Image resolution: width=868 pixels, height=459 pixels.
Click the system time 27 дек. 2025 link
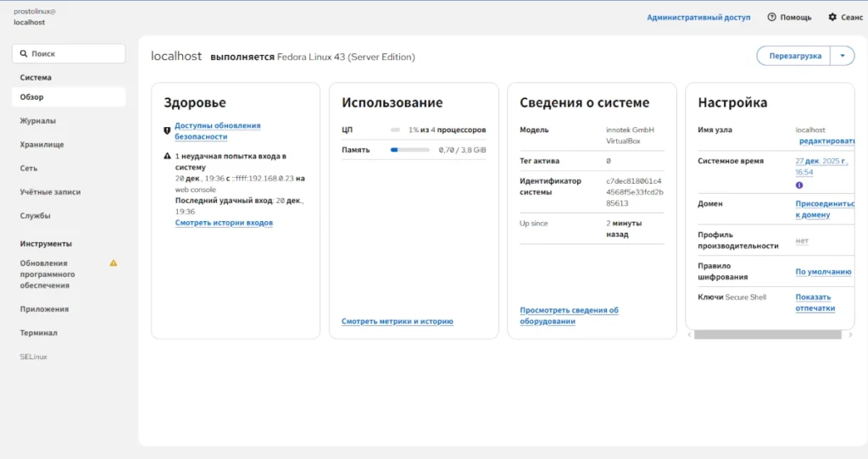pyautogui.click(x=821, y=167)
